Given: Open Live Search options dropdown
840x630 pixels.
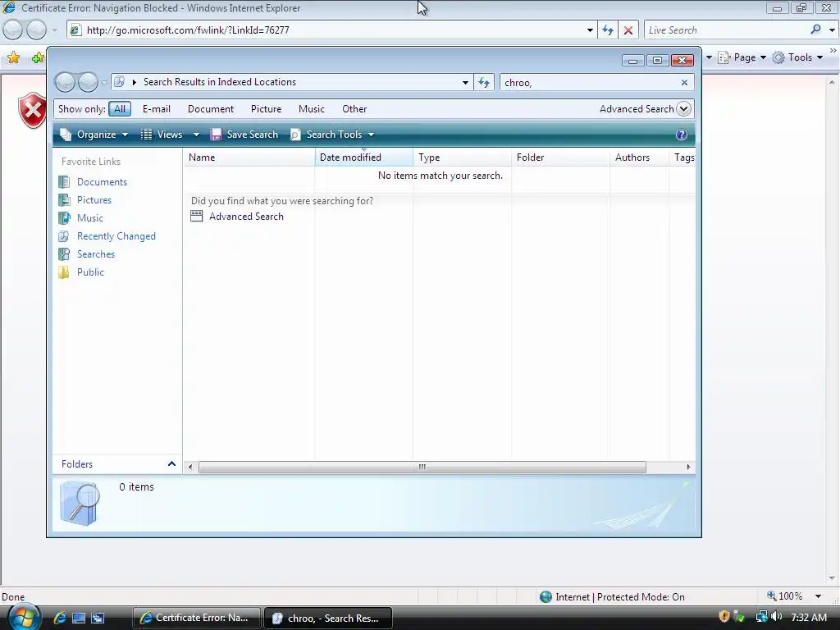Looking at the screenshot, I should click(832, 30).
